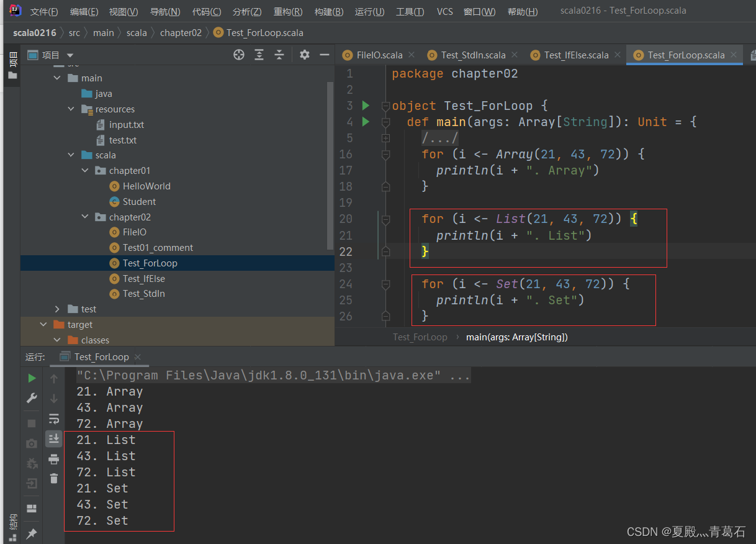
Task: Click the project tree vertical scrollbar
Action: [x=330, y=165]
